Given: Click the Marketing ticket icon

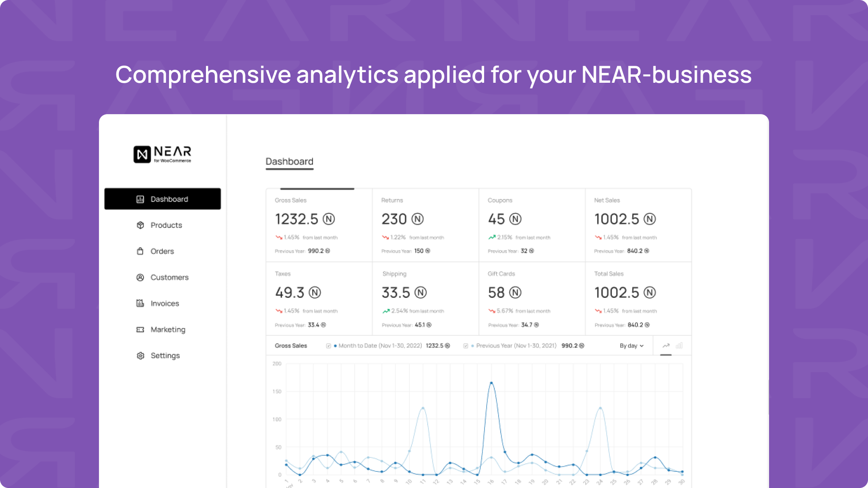Looking at the screenshot, I should [140, 329].
